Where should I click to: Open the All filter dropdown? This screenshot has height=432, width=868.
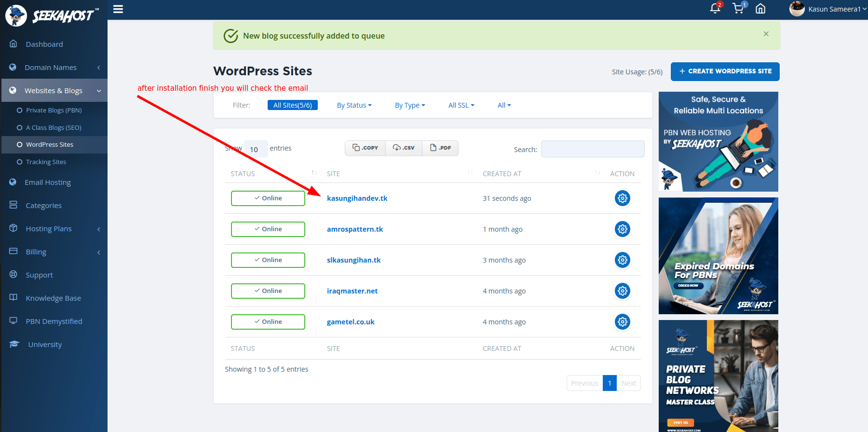504,105
